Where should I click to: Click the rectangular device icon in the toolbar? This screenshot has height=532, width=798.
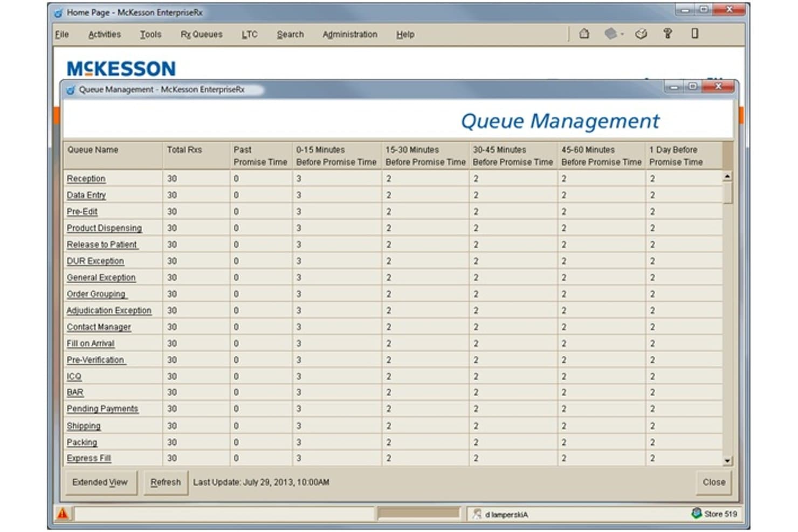pyautogui.click(x=694, y=33)
